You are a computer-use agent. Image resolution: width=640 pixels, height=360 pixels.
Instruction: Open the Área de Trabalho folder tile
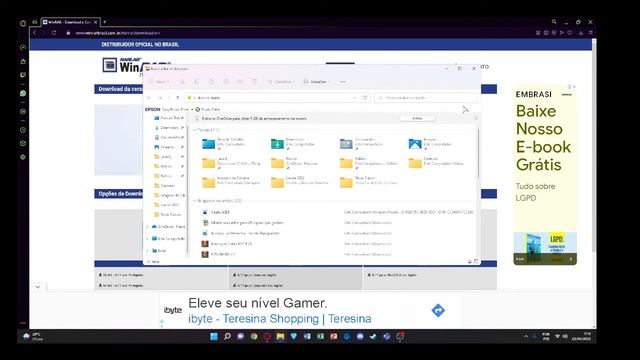pyautogui.click(x=224, y=143)
